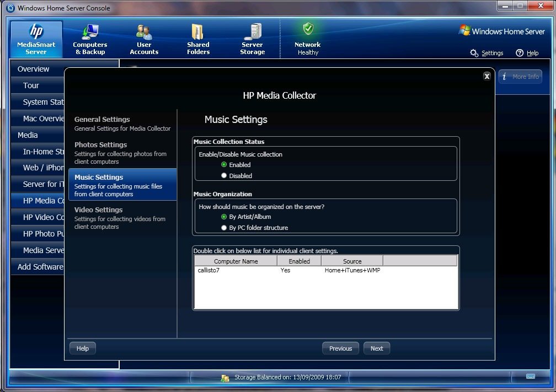Open HP Media Collector sidebar item
556x392 pixels.
pyautogui.click(x=38, y=201)
